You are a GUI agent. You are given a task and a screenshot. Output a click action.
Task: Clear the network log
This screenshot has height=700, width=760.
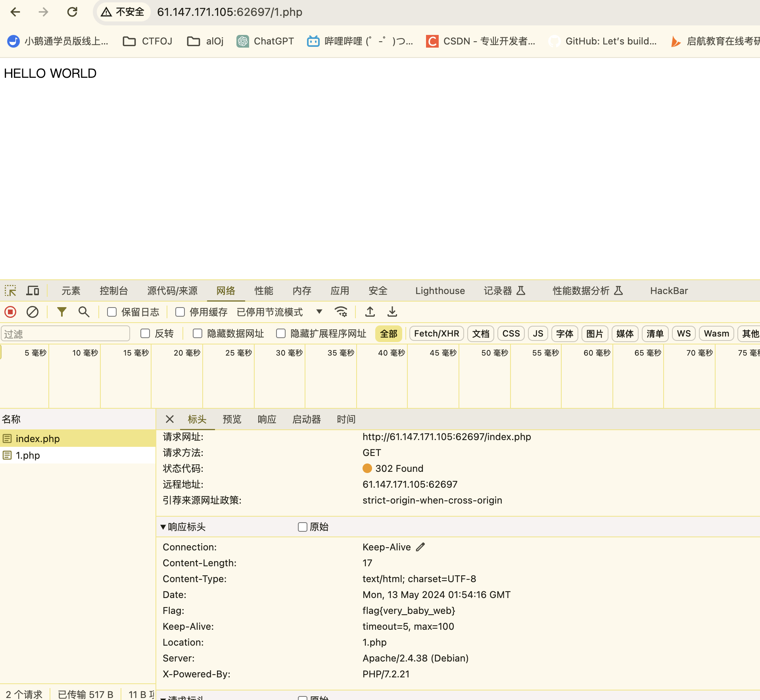33,312
